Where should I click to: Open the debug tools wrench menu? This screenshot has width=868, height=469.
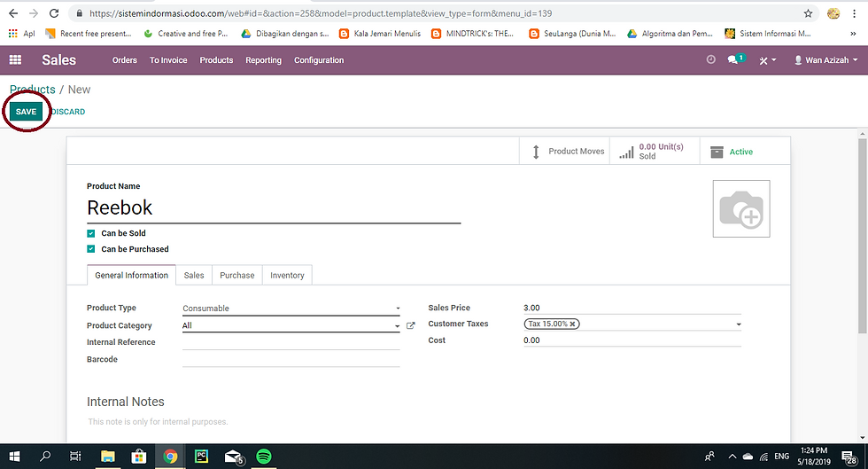767,60
